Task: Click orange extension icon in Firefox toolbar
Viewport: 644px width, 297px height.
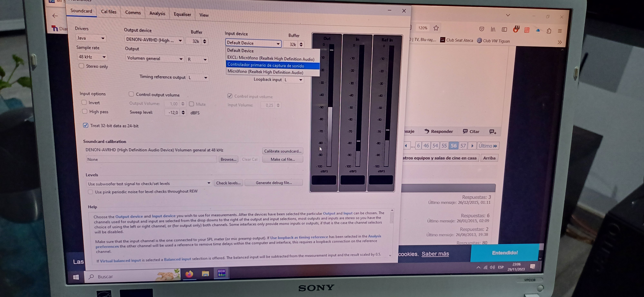Action: tap(527, 30)
